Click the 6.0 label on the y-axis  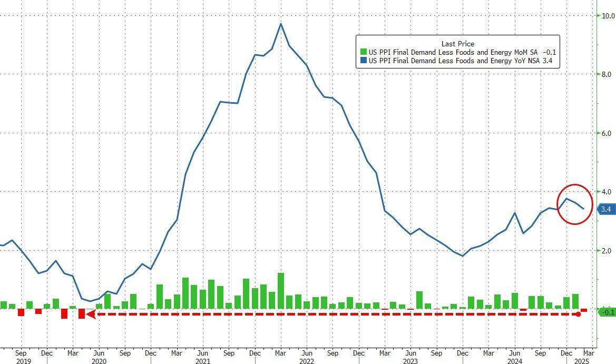(x=607, y=133)
